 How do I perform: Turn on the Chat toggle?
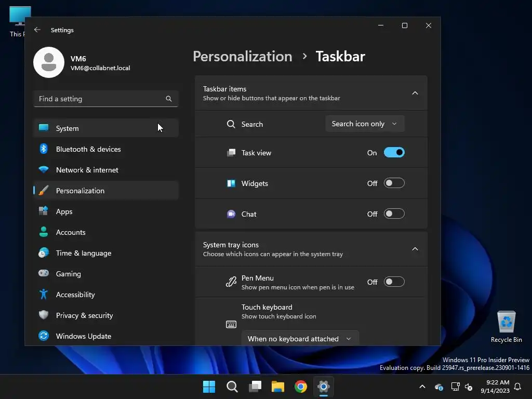(394, 214)
